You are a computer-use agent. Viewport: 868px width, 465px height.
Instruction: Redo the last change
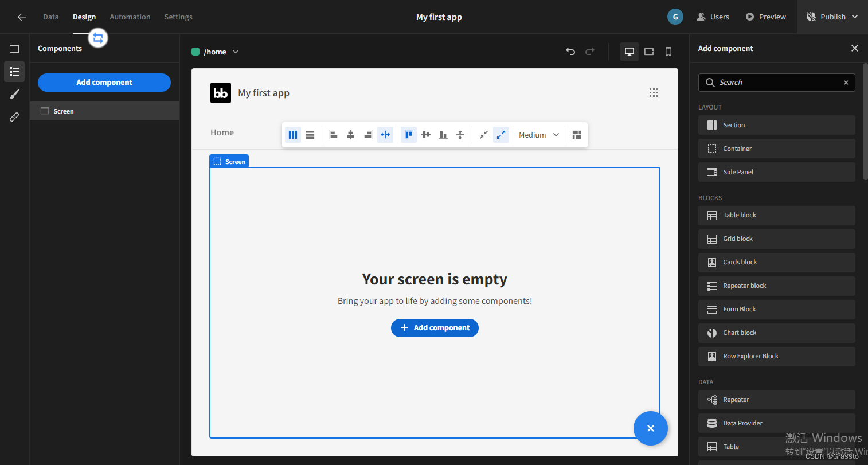pyautogui.click(x=590, y=52)
